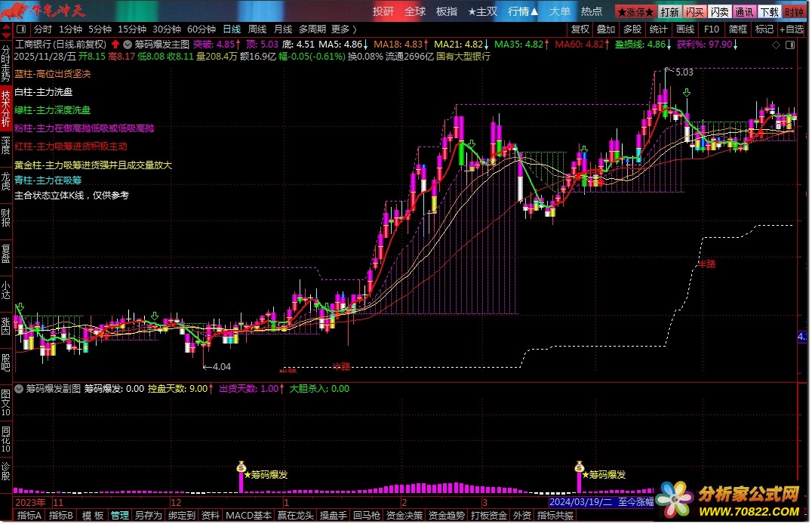Click green down-arrow marker below 5.03 peak

687,93
